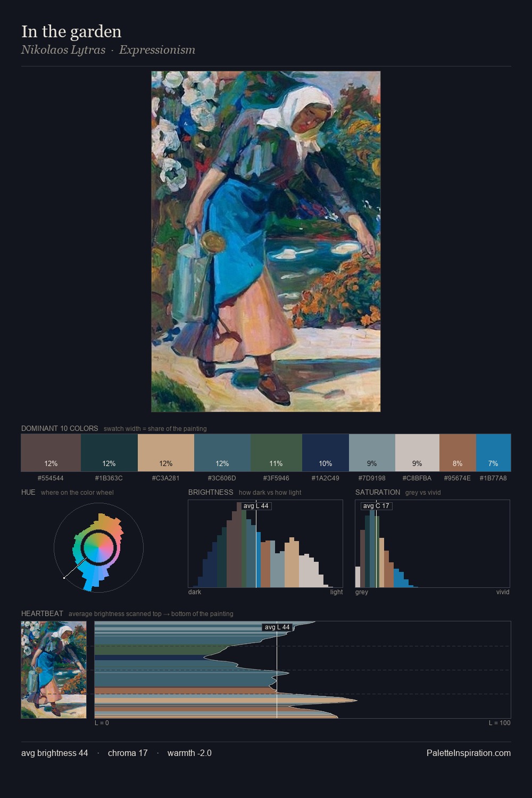Click the 'light' brightness axis label

[x=336, y=592]
